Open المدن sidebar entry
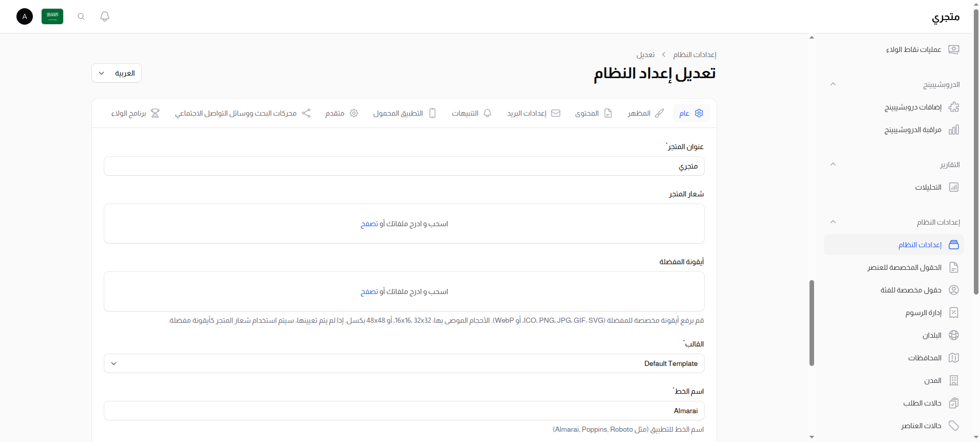The image size is (980, 442). tap(894, 380)
